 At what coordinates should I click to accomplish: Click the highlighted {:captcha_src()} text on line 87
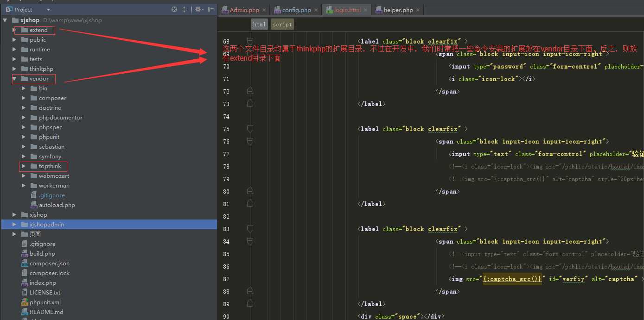512,279
